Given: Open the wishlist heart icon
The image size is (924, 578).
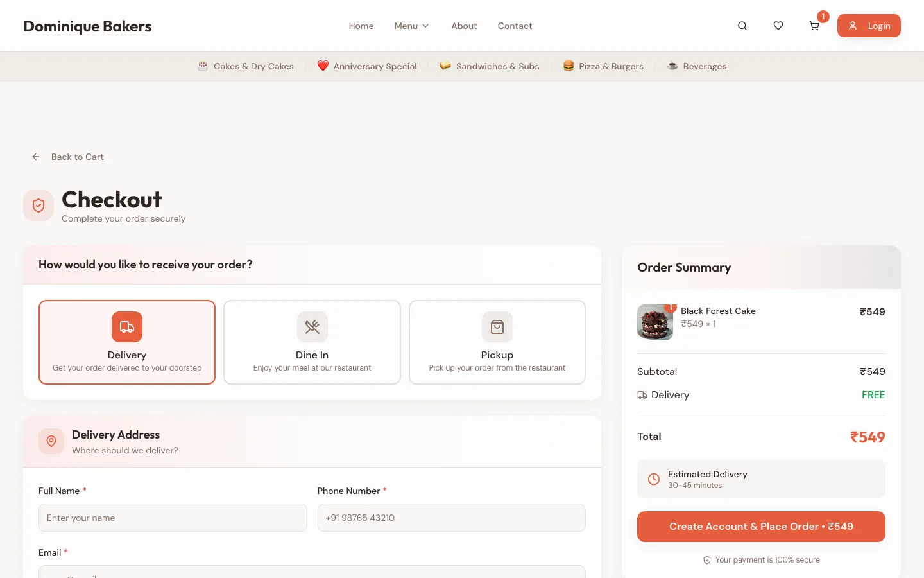Looking at the screenshot, I should [x=778, y=26].
